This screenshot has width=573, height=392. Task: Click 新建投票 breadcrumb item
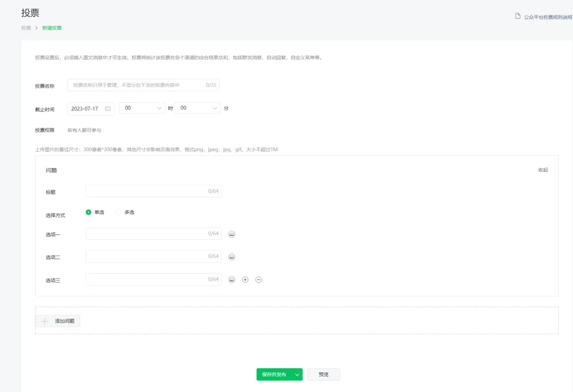click(52, 28)
